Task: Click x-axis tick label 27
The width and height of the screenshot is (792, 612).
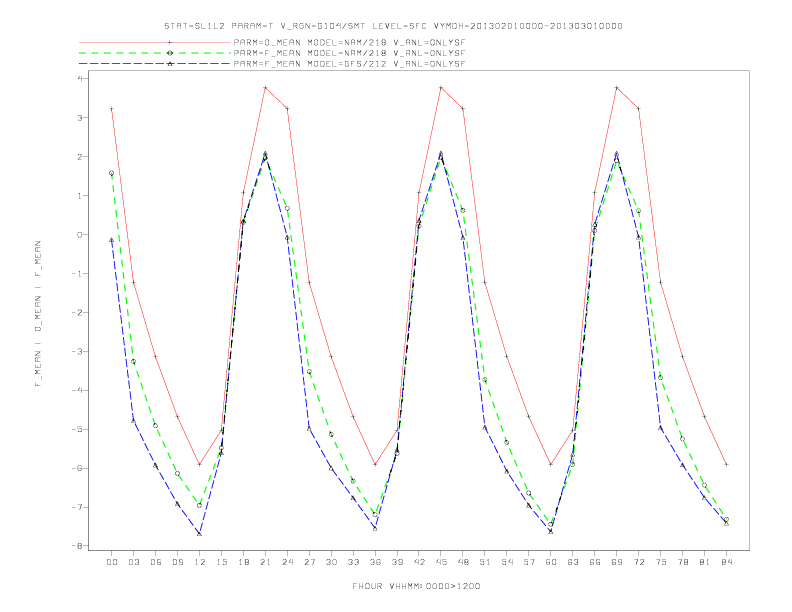Action: [x=309, y=562]
